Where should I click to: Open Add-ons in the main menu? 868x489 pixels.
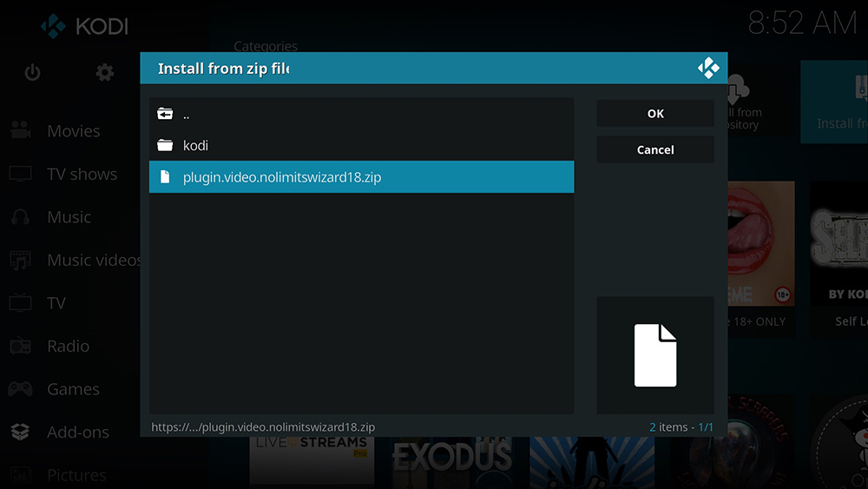pyautogui.click(x=78, y=432)
